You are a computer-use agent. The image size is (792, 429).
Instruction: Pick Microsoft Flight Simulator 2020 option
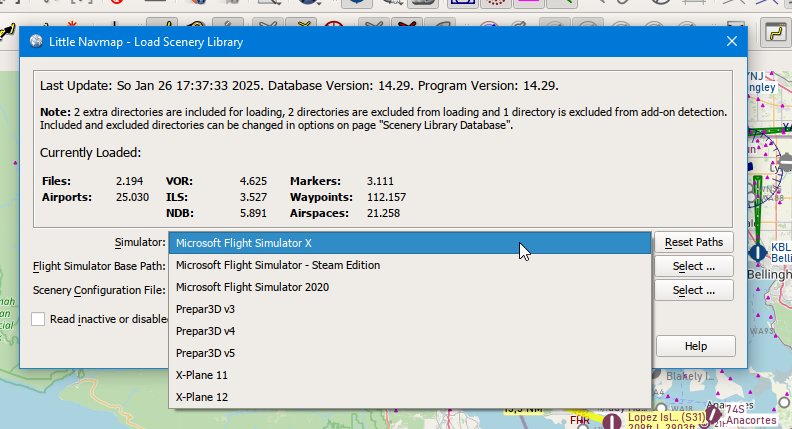point(410,287)
